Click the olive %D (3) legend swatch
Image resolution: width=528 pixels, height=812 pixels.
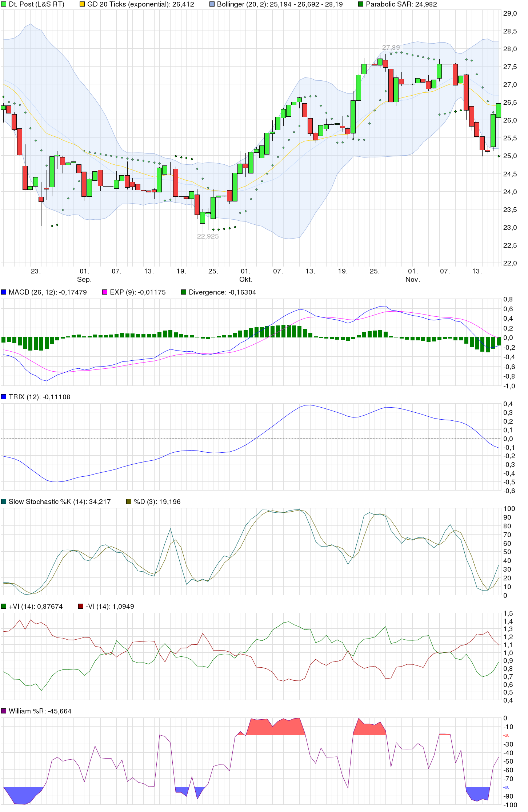[x=128, y=502]
